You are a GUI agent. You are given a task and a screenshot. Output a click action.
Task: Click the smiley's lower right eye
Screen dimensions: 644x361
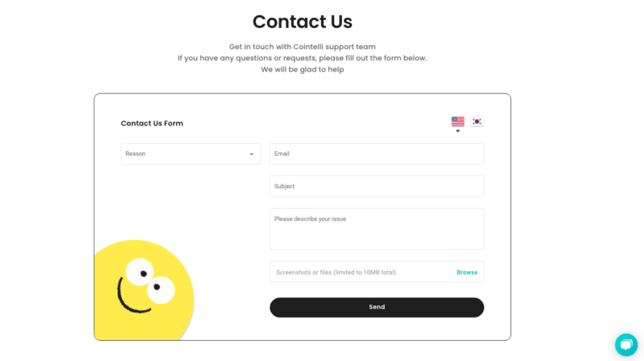[x=160, y=290]
